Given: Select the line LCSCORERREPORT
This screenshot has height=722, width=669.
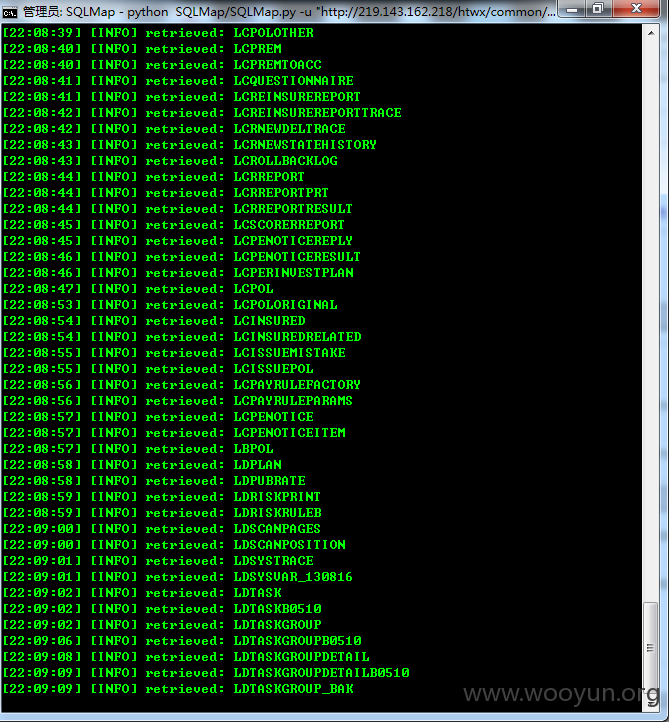Looking at the screenshot, I should click(x=174, y=225).
